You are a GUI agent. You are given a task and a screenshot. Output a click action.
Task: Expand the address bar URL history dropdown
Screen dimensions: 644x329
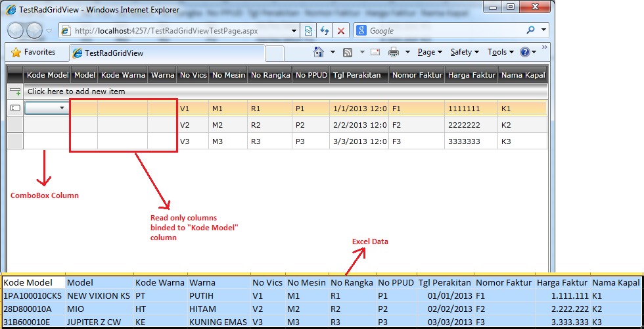click(x=294, y=31)
